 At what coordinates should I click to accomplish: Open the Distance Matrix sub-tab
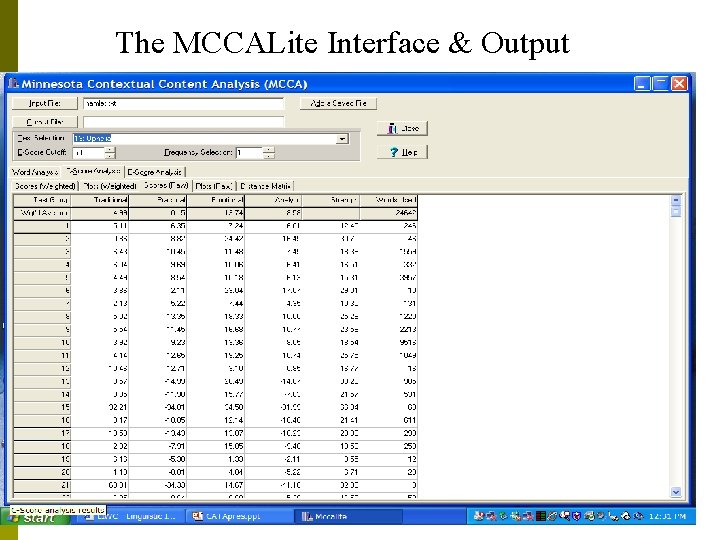coord(265,186)
